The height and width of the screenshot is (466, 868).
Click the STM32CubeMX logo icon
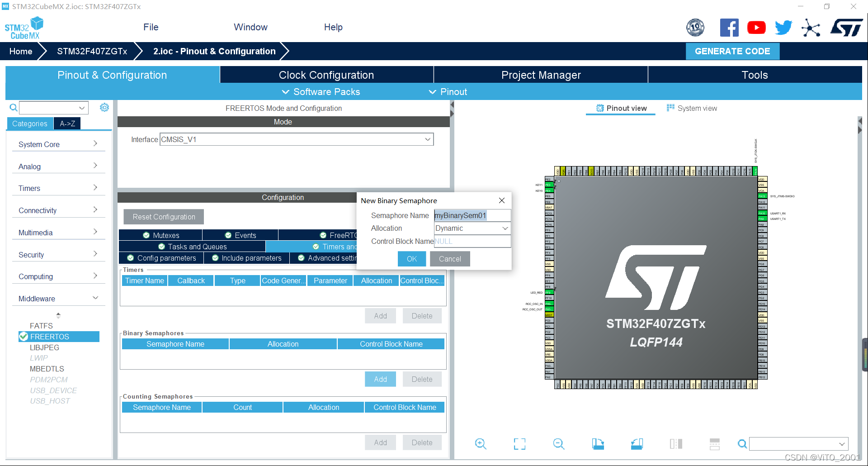[x=24, y=28]
